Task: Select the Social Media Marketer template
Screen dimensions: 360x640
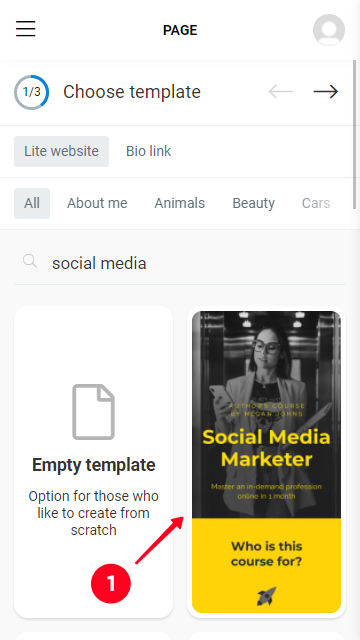Action: [267, 462]
